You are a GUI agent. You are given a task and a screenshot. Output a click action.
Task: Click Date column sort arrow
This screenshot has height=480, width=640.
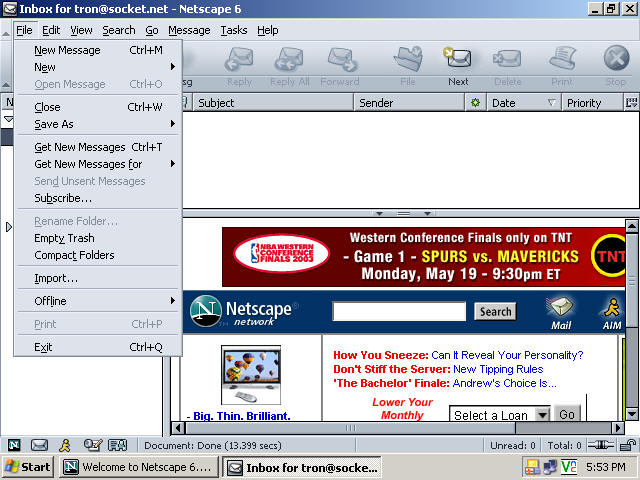click(x=551, y=103)
